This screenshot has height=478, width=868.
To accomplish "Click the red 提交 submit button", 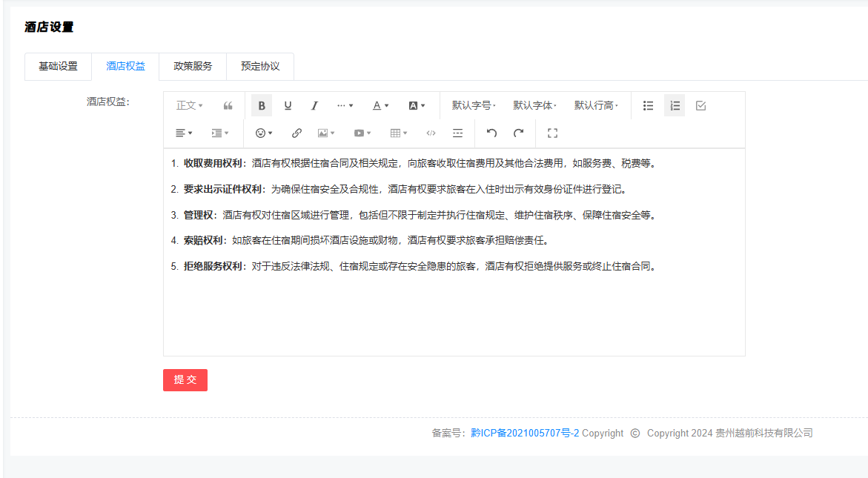I will coord(185,380).
